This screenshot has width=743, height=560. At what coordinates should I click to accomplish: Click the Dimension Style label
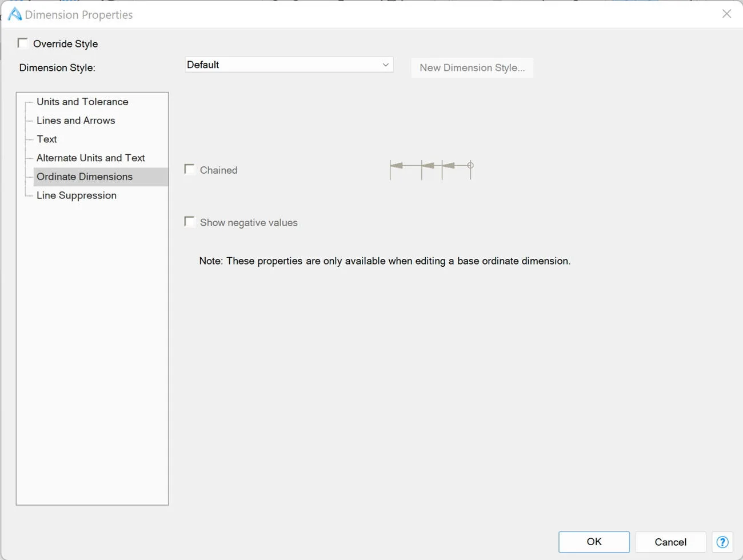tap(57, 67)
